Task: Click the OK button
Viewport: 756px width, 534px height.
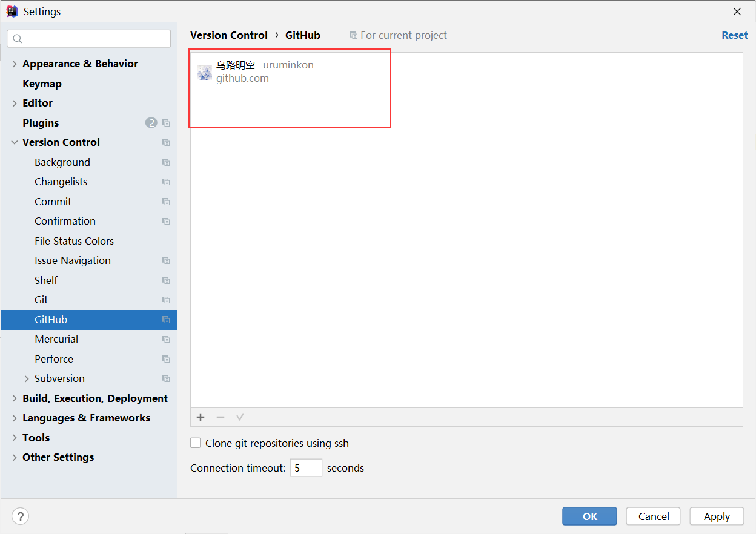Action: pos(589,516)
